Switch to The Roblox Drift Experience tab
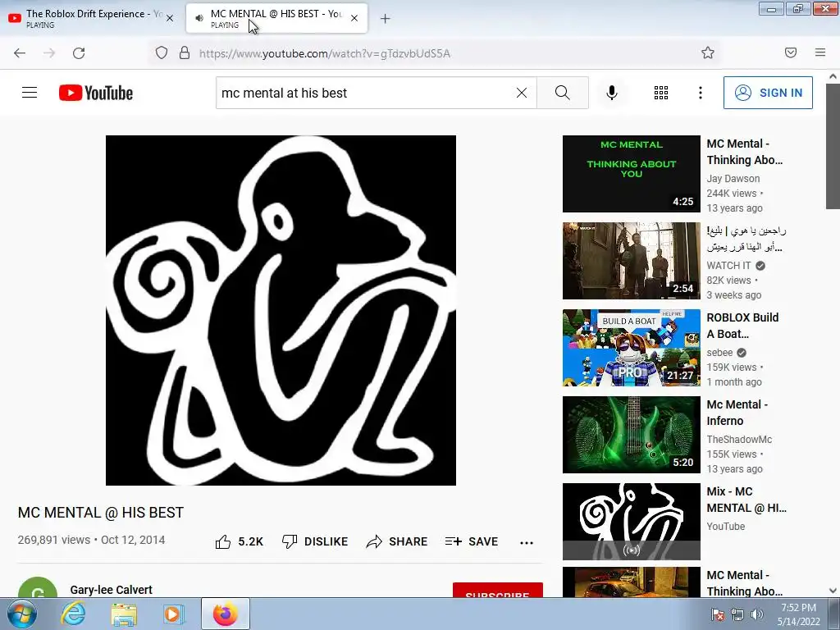The width and height of the screenshot is (840, 630). coord(91,18)
